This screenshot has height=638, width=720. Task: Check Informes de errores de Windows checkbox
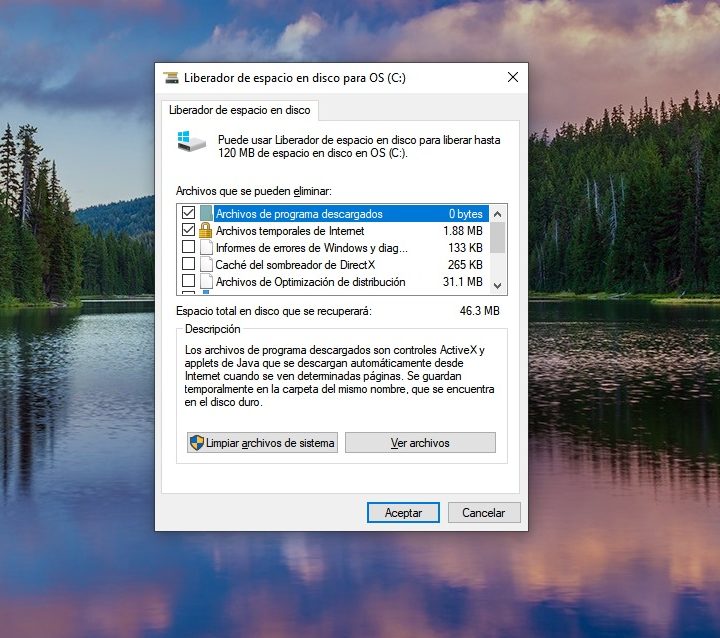click(188, 247)
